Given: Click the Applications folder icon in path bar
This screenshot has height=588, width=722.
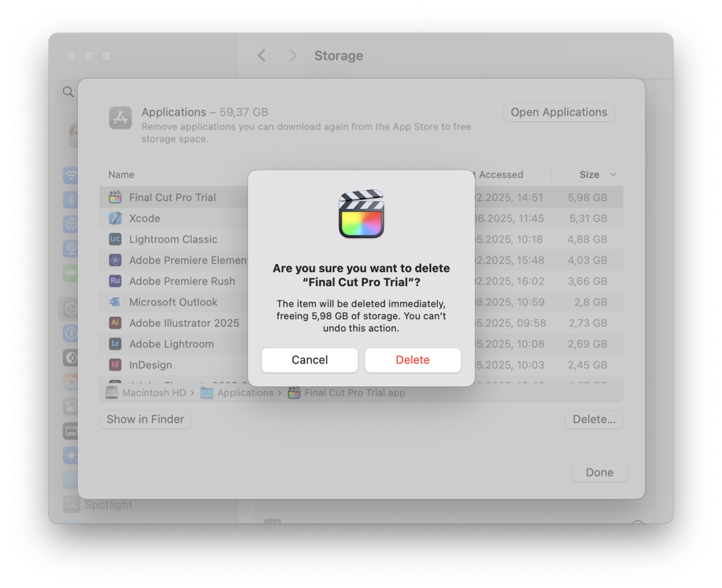Looking at the screenshot, I should [x=207, y=392].
